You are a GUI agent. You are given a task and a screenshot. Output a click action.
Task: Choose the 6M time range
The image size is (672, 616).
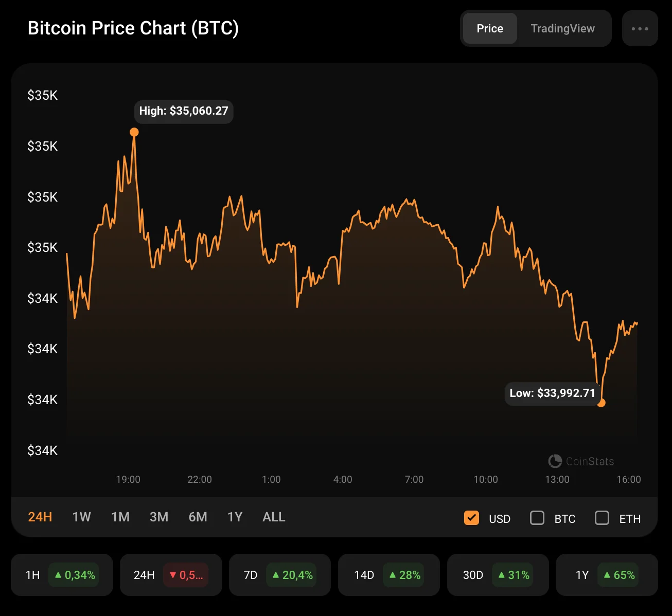(x=198, y=517)
